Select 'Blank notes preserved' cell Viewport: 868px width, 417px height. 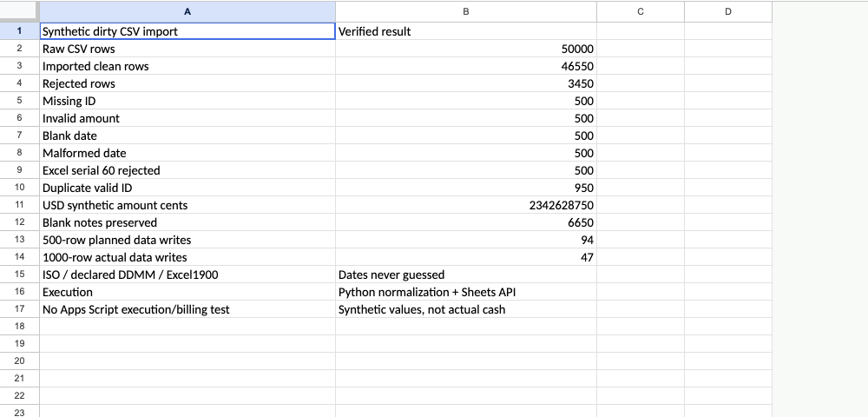point(187,222)
